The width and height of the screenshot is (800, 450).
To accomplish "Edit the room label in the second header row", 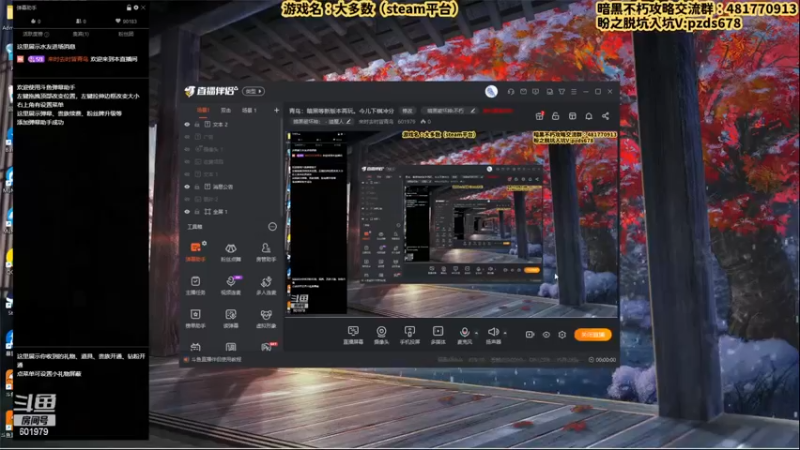I will click(x=349, y=122).
